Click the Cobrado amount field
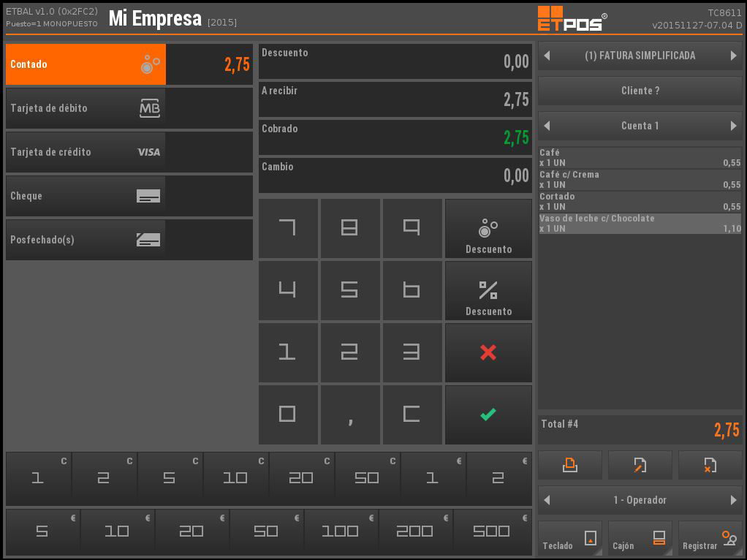Image resolution: width=747 pixels, height=560 pixels. [395, 137]
